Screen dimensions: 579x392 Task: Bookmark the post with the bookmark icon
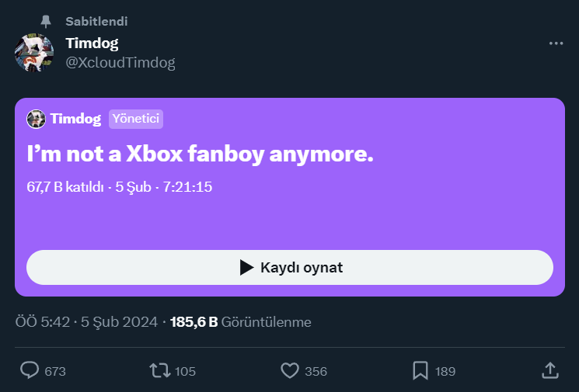pyautogui.click(x=420, y=370)
